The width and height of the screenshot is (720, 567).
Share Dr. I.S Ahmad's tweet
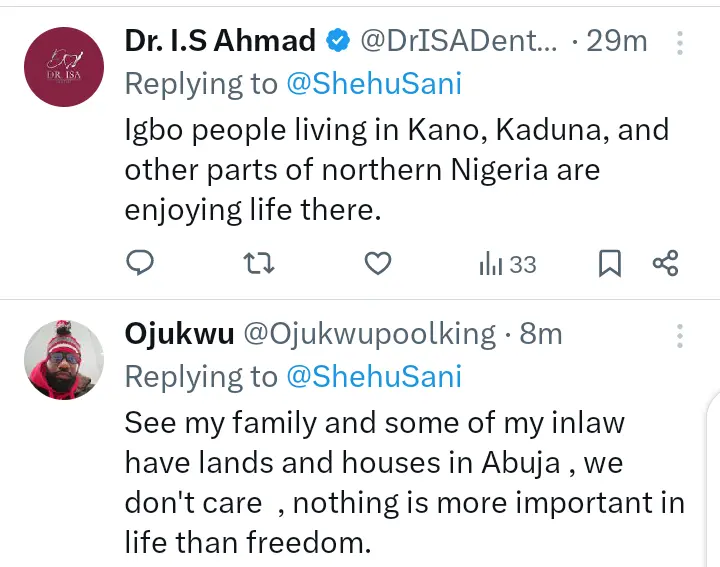(666, 263)
